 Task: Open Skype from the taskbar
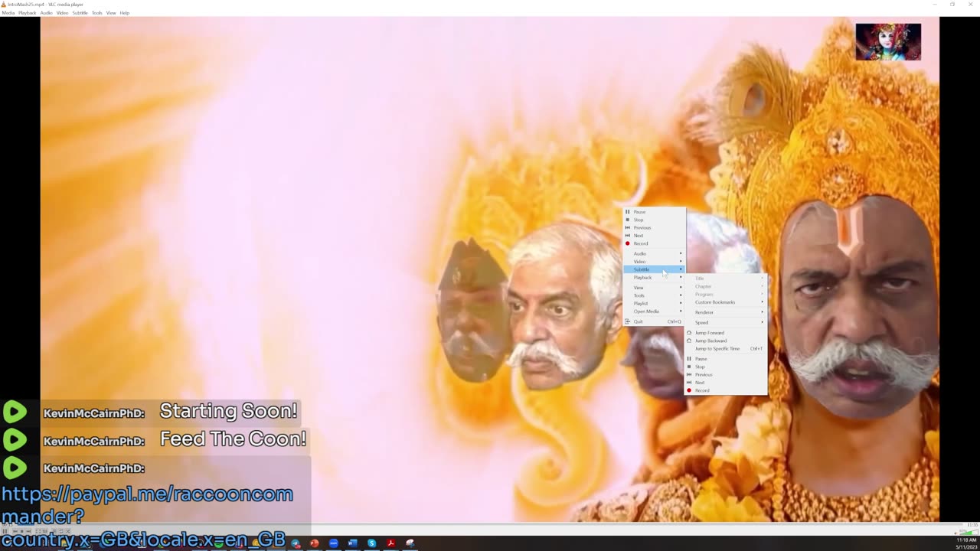tap(372, 543)
